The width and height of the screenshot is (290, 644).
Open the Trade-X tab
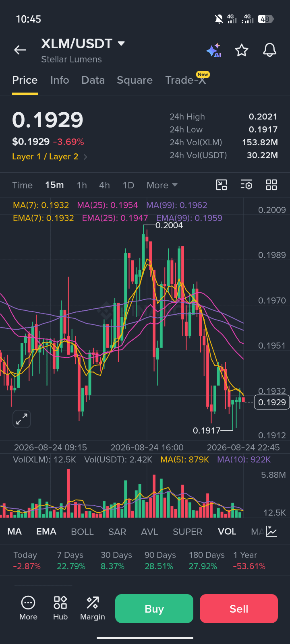(186, 80)
